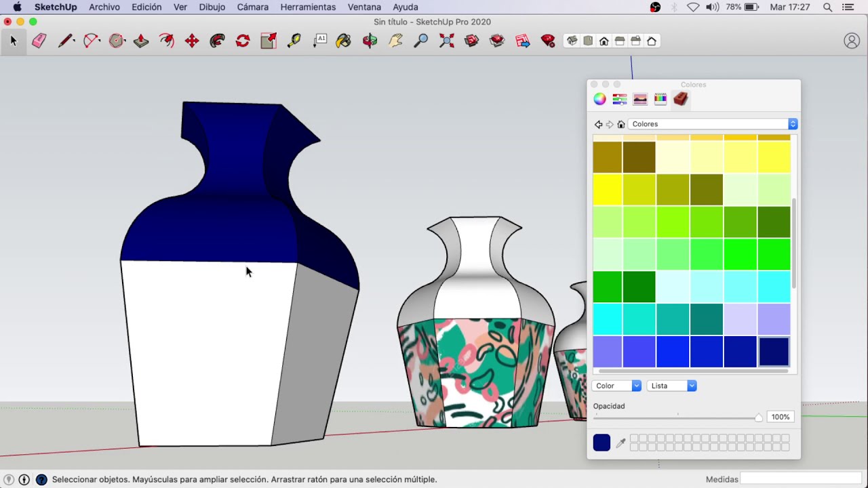Image resolution: width=868 pixels, height=488 pixels.
Task: Pick the darkest teal swatch
Action: click(x=707, y=319)
